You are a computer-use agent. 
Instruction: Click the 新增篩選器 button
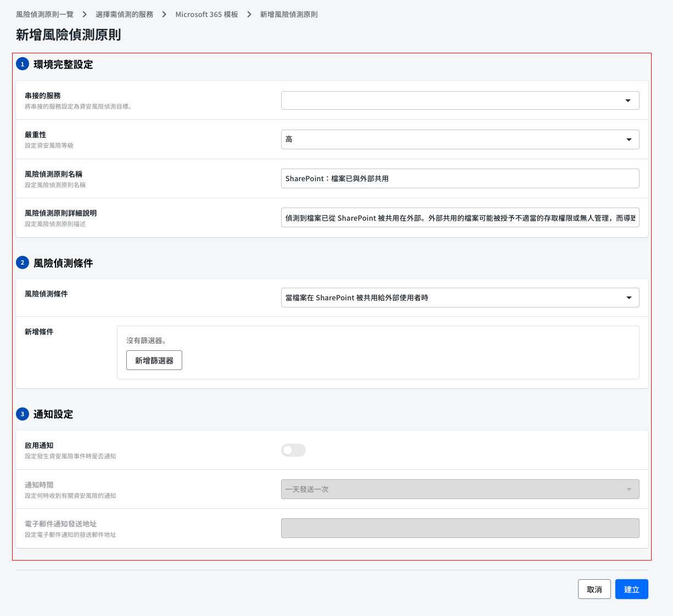point(154,361)
